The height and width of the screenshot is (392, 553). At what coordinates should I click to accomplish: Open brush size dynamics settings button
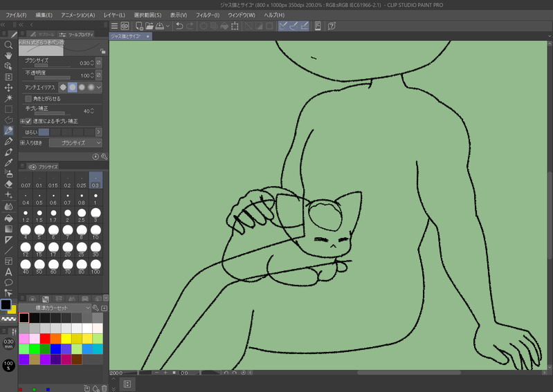[99, 63]
